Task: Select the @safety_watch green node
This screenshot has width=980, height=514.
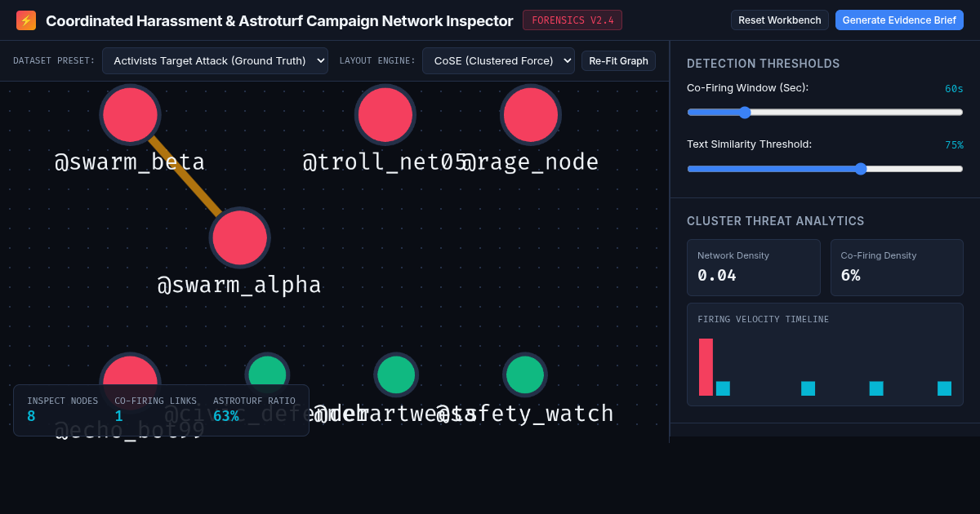Action: pos(525,374)
